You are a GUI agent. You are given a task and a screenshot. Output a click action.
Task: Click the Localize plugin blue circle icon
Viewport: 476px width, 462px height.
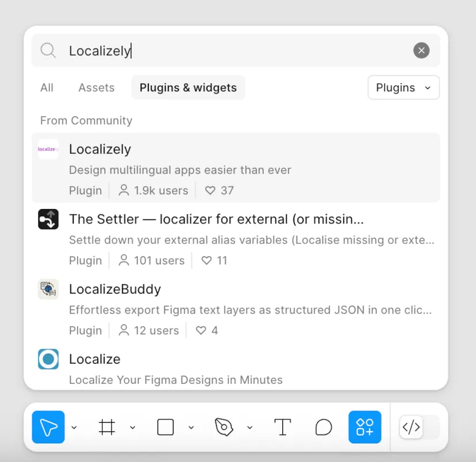[x=48, y=359]
